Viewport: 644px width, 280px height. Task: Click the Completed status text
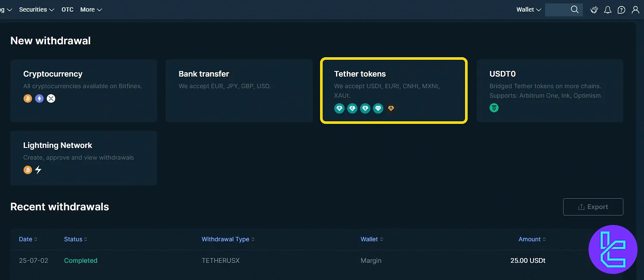click(81, 261)
